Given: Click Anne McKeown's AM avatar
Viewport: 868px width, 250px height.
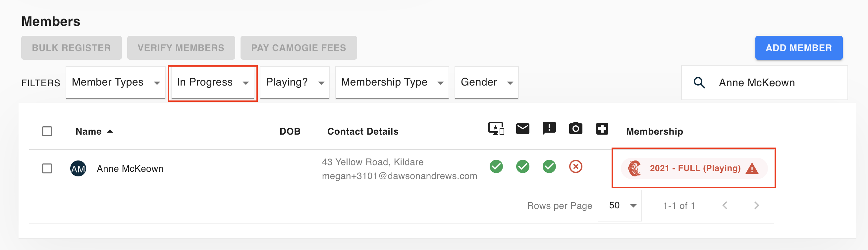Looking at the screenshot, I should (78, 168).
